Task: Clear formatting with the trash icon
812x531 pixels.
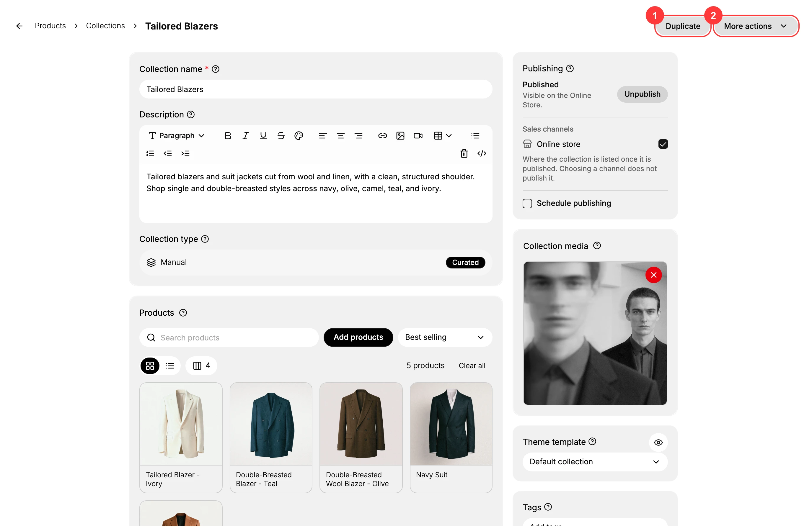Action: coord(464,153)
